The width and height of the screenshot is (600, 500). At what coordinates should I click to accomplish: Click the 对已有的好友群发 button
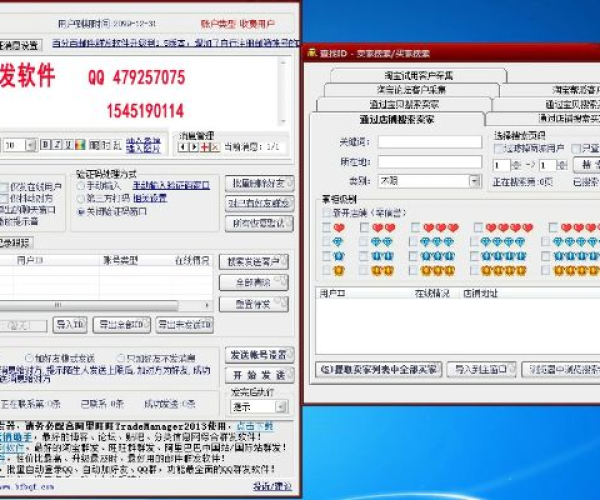[x=259, y=203]
